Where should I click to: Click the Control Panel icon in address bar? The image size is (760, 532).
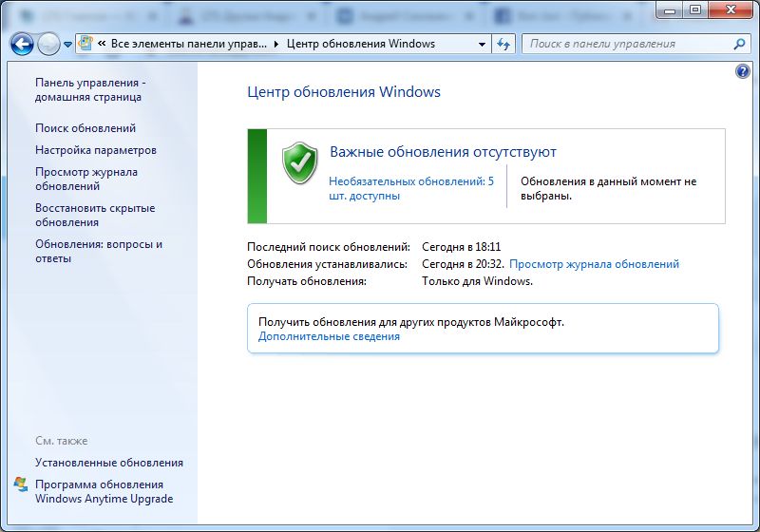pos(86,44)
